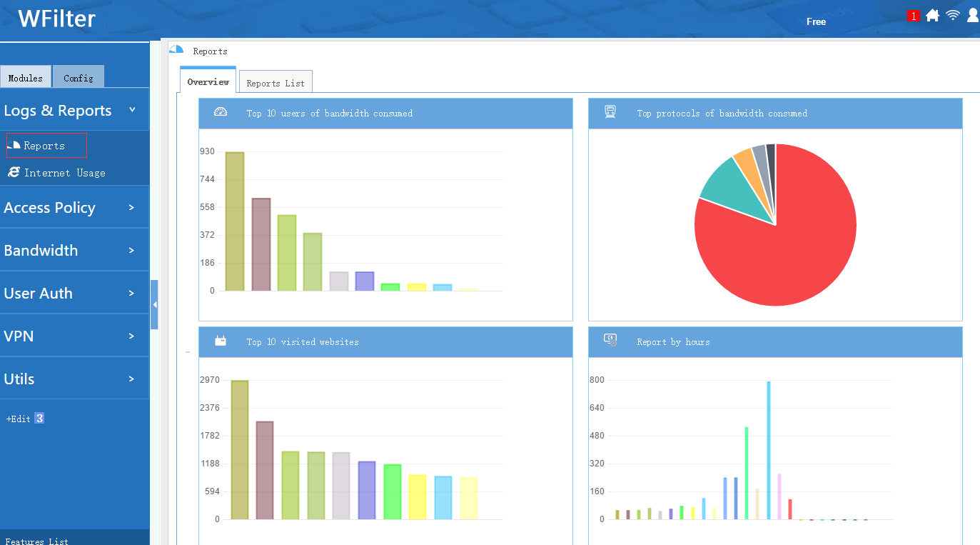980x545 pixels.
Task: Click the icon beside Report by hours
Action: pyautogui.click(x=610, y=340)
